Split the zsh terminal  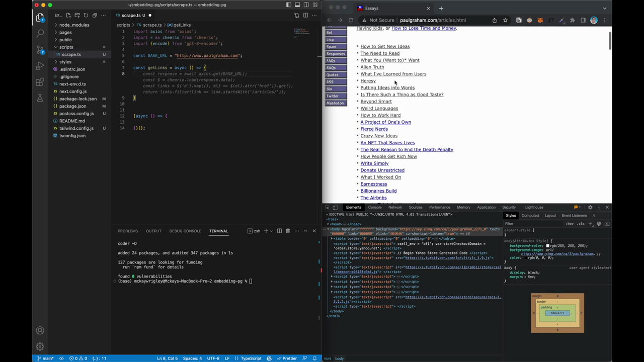point(279,231)
